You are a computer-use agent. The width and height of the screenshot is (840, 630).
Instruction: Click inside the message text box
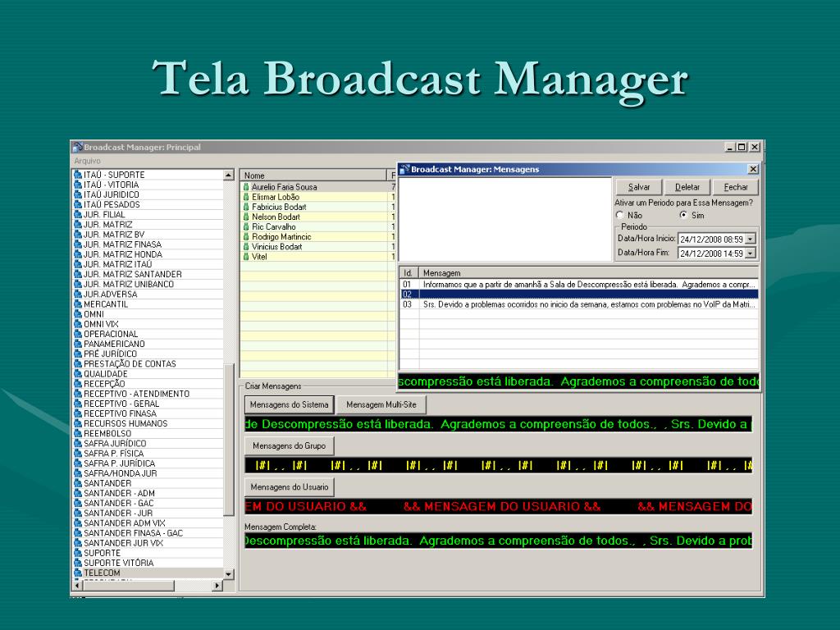pyautogui.click(x=505, y=219)
